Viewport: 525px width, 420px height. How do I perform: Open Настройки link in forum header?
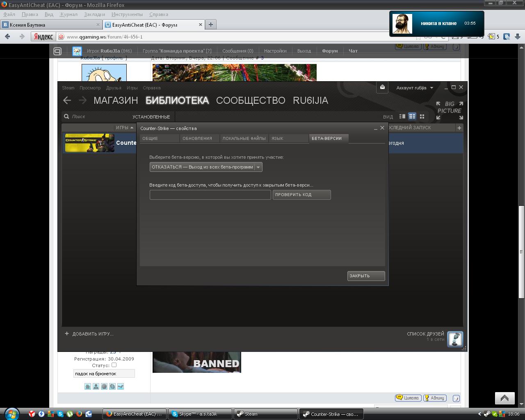[275, 51]
